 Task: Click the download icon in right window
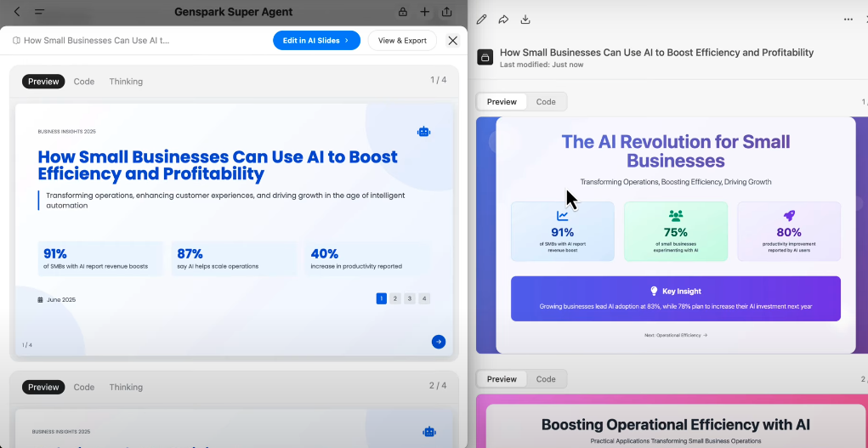525,20
